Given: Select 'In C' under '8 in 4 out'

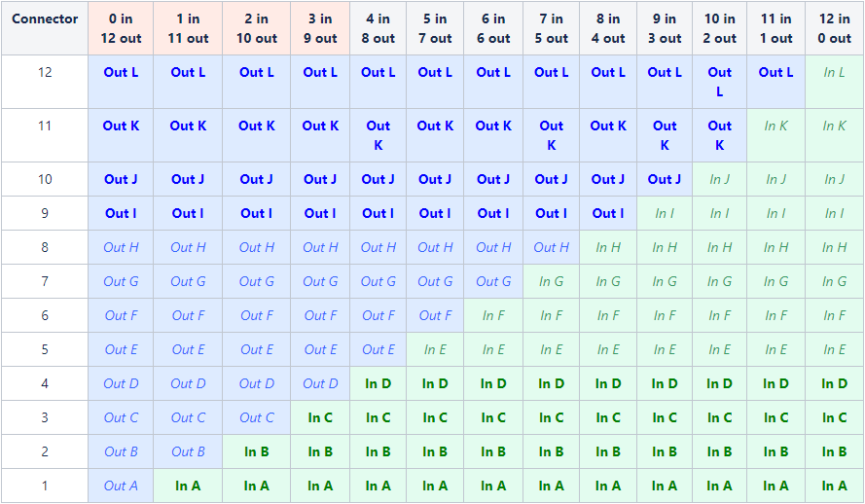Looking at the screenshot, I should coord(608,418).
